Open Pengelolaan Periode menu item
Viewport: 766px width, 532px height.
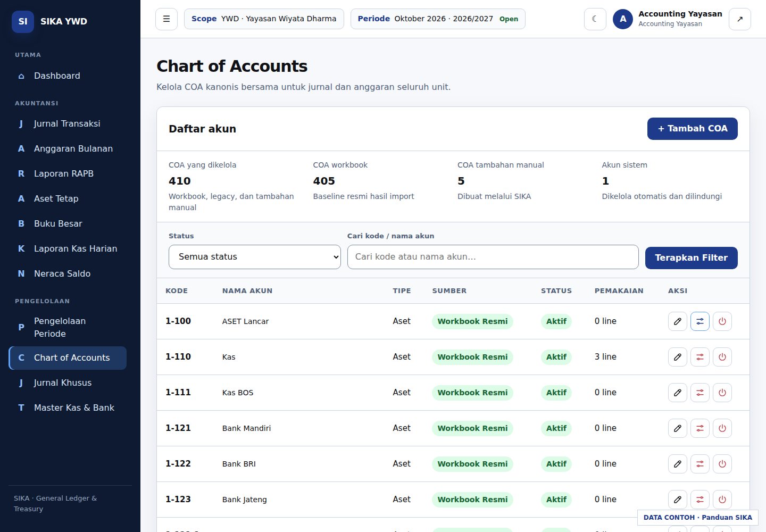tap(68, 327)
